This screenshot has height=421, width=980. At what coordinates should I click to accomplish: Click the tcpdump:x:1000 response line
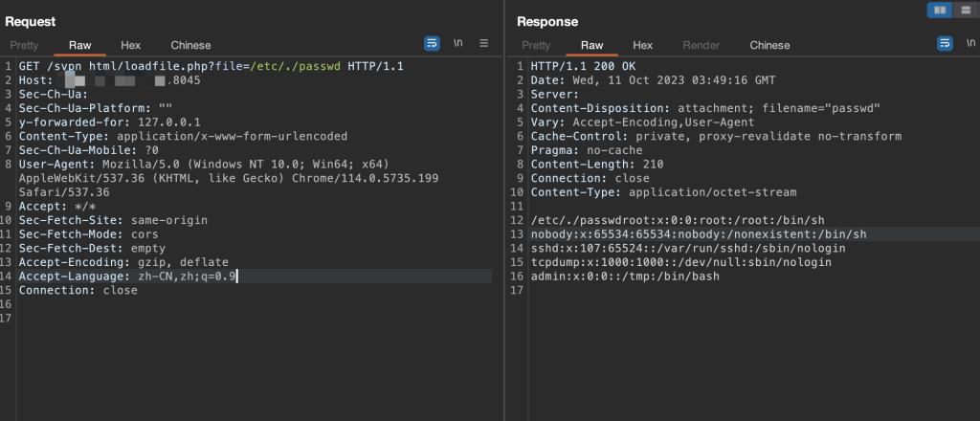681,262
